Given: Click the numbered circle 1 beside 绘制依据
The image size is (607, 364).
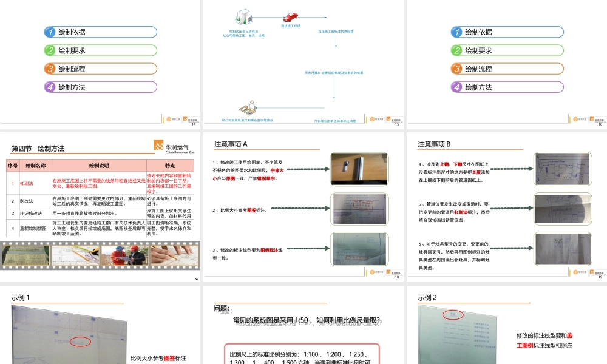Looking at the screenshot, I should click(x=51, y=32).
